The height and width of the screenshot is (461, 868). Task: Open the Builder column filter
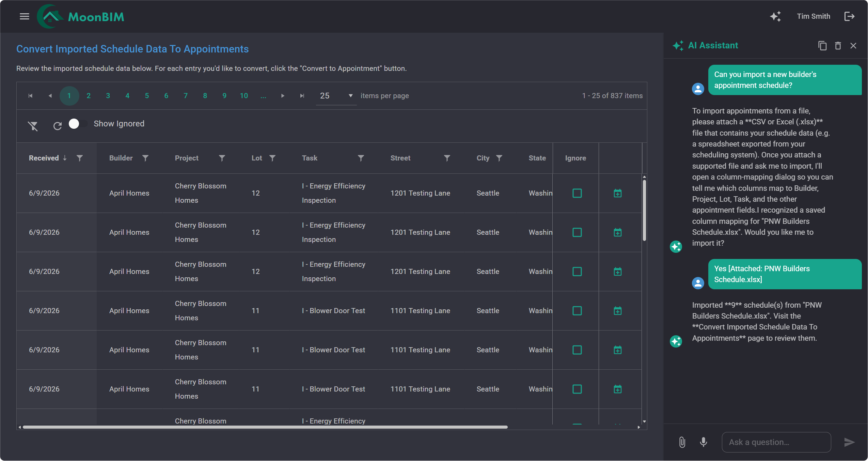tap(145, 158)
